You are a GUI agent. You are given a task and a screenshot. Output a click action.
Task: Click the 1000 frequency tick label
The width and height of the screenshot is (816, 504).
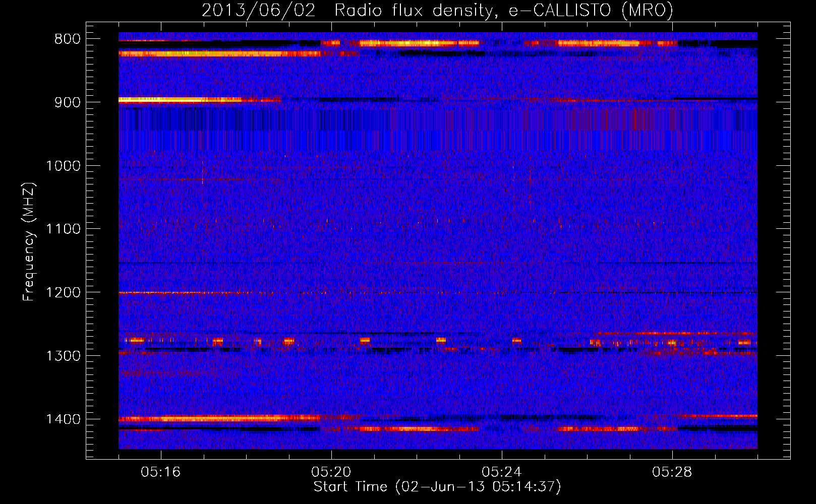pyautogui.click(x=63, y=166)
